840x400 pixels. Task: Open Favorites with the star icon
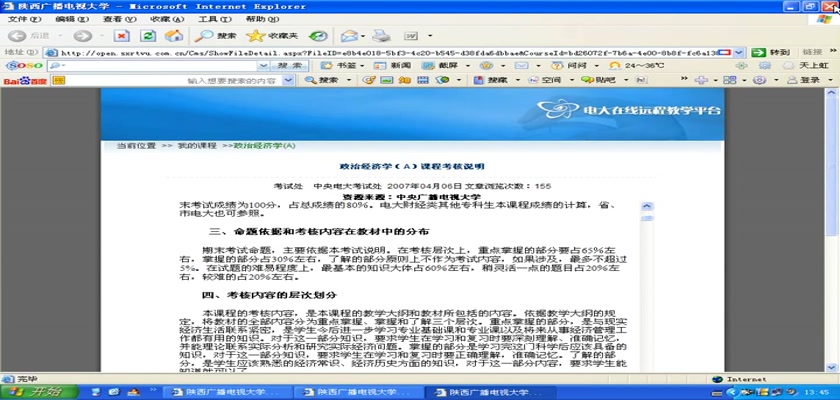point(272,36)
